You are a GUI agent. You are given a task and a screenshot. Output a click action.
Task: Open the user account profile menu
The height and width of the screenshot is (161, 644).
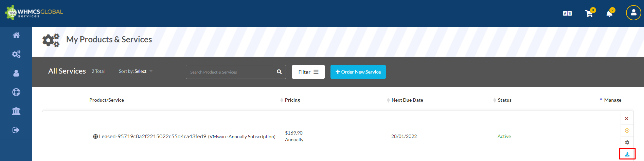(633, 13)
